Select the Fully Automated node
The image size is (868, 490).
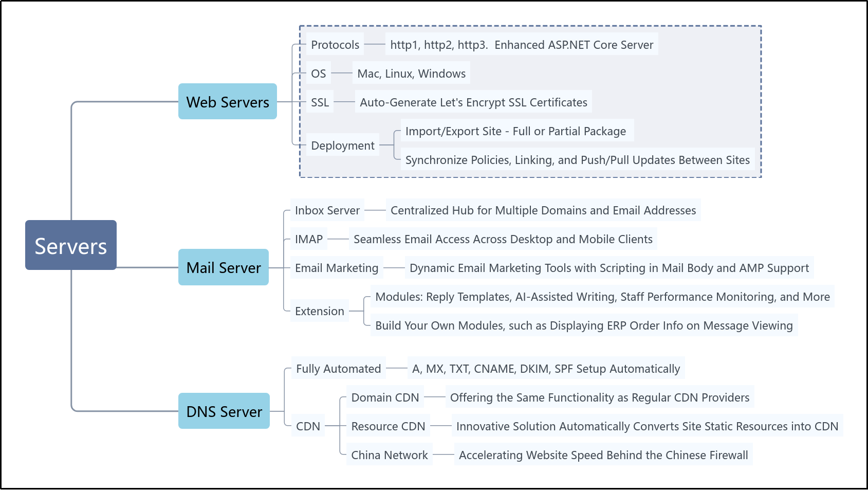click(338, 369)
